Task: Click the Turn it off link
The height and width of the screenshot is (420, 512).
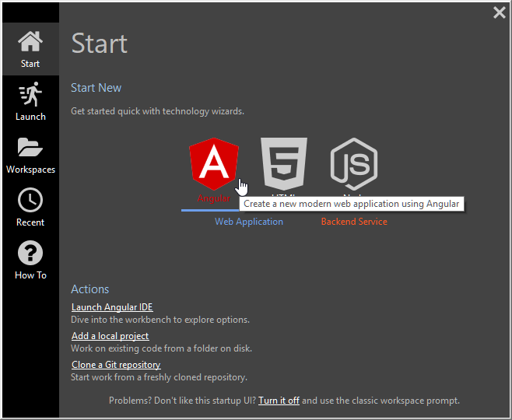Action: click(x=279, y=401)
